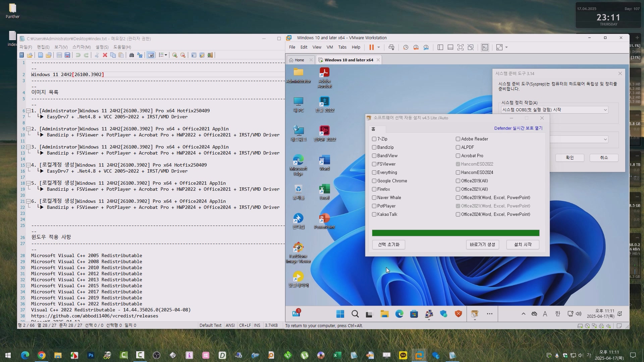The height and width of the screenshot is (362, 644).
Task: Open Microsoft Edge on VM taskbar
Action: pyautogui.click(x=399, y=314)
